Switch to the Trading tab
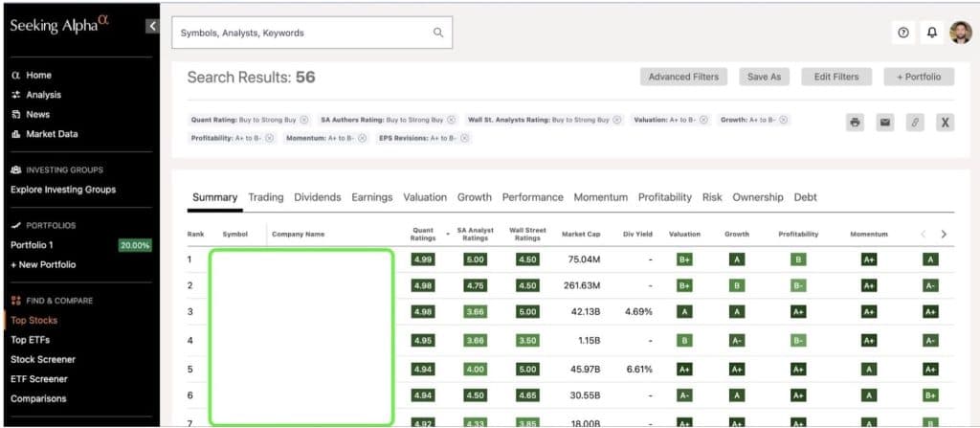 (266, 197)
